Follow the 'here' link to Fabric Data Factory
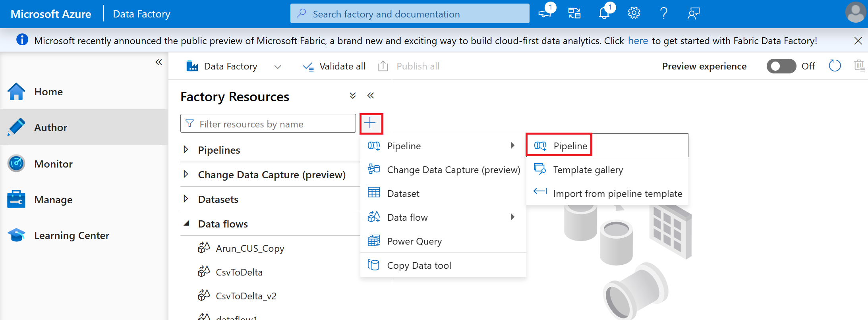The image size is (868, 320). (x=638, y=40)
